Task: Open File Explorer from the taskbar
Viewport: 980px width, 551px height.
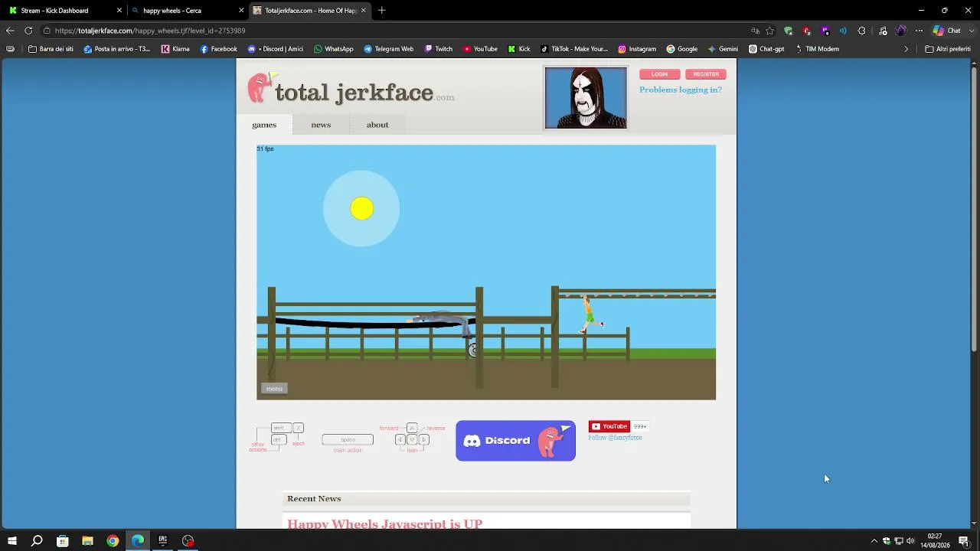Action: coord(87,541)
